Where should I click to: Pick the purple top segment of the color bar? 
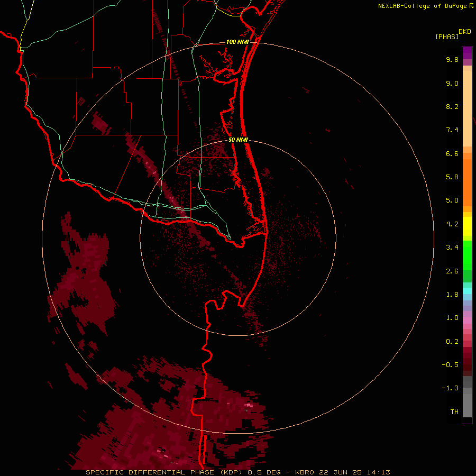pos(467,53)
